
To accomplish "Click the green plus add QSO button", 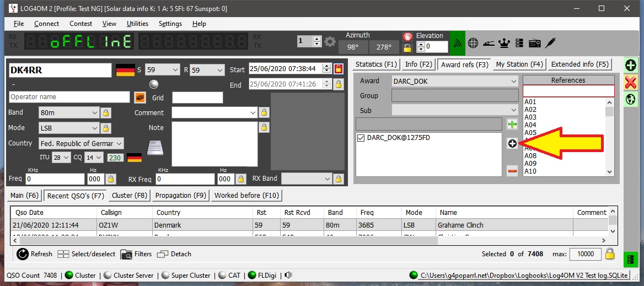I will (x=631, y=66).
